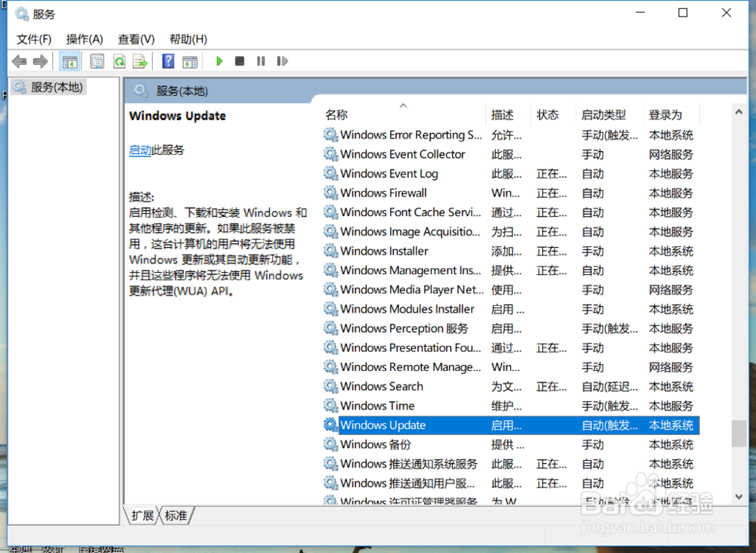Open the 操作(A) menu
Image resolution: width=756 pixels, height=553 pixels.
[85, 39]
